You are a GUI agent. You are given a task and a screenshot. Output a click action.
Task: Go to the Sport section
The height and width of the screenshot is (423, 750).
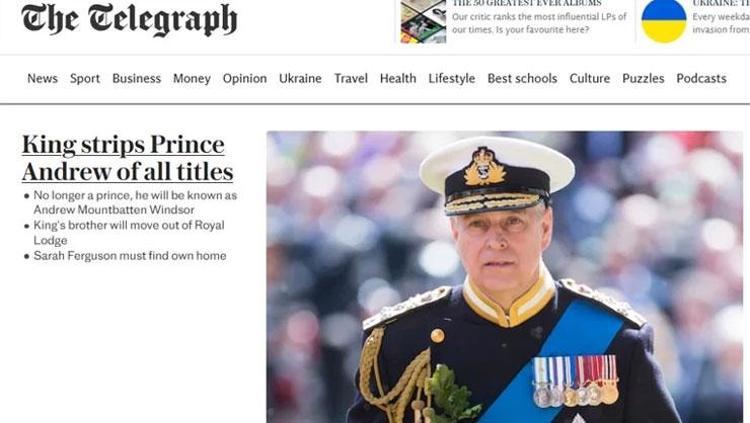85,78
